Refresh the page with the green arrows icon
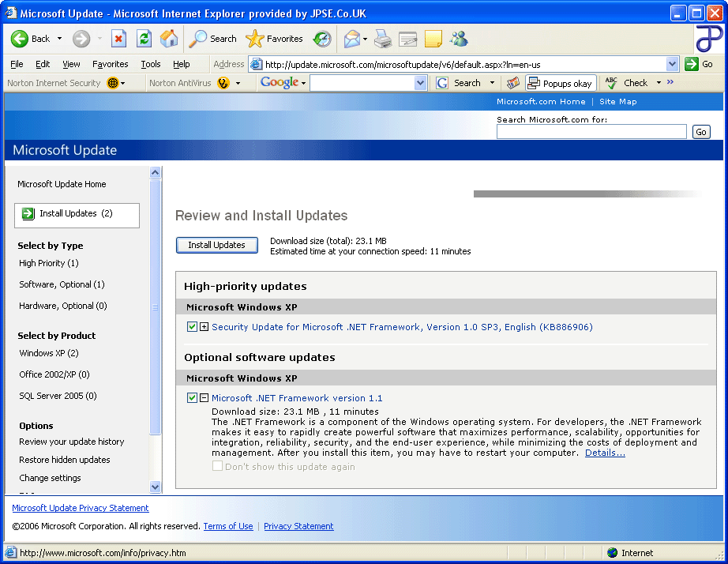This screenshot has height=564, width=728. pos(144,39)
